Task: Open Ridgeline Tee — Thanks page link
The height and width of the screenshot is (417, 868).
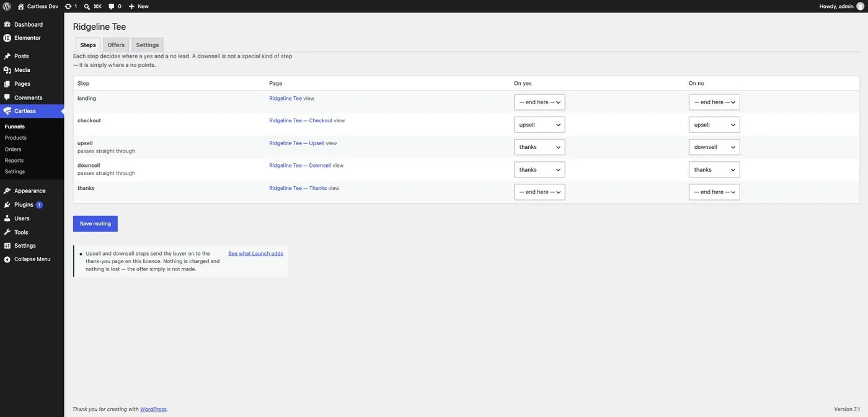Action: pyautogui.click(x=298, y=188)
